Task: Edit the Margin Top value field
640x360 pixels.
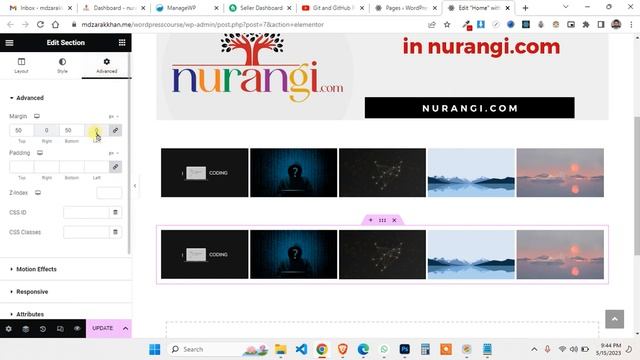Action: click(x=22, y=130)
